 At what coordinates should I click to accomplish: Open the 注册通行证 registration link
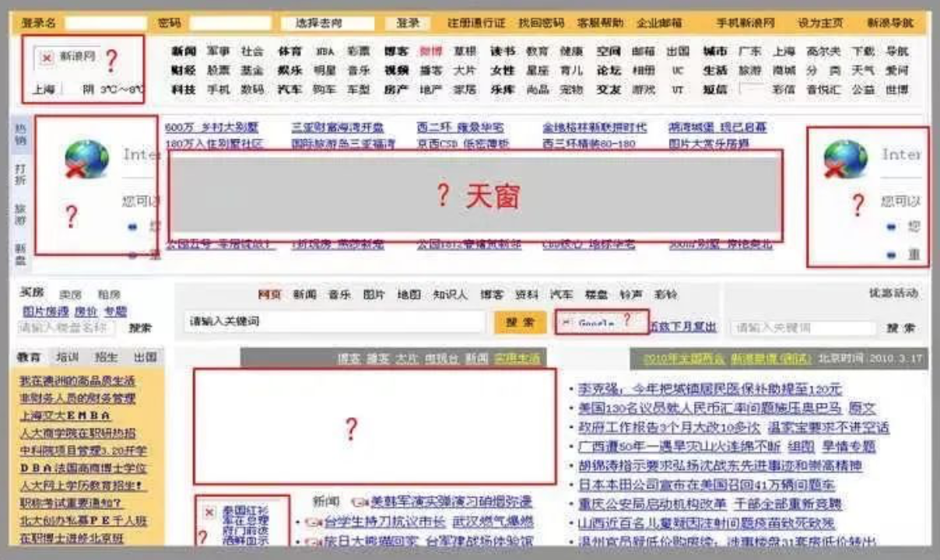point(476,23)
